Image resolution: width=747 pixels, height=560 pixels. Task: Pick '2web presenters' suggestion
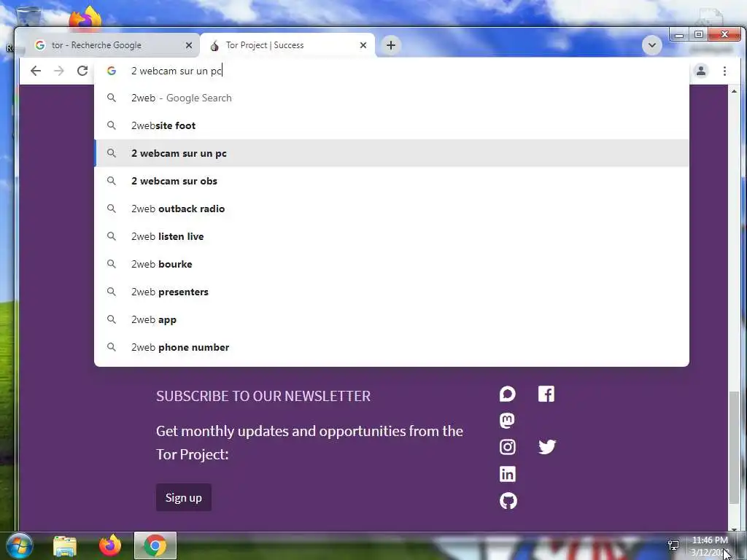tap(392, 292)
